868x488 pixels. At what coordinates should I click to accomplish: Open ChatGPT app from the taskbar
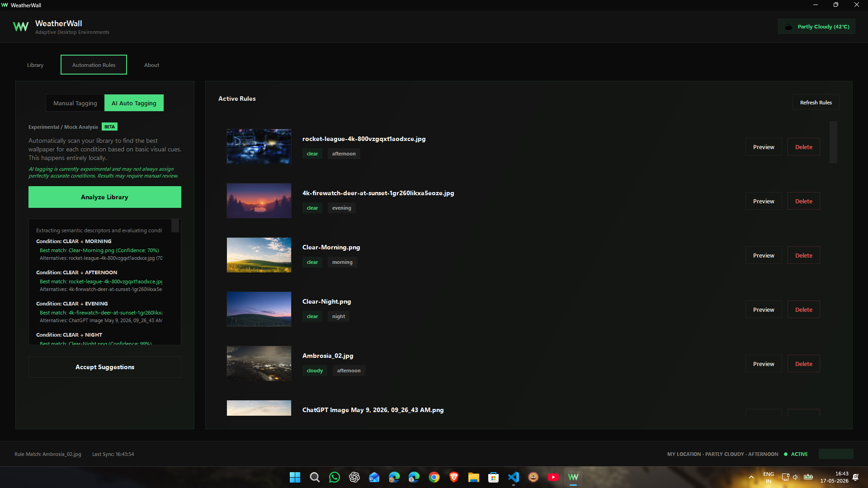click(x=354, y=477)
